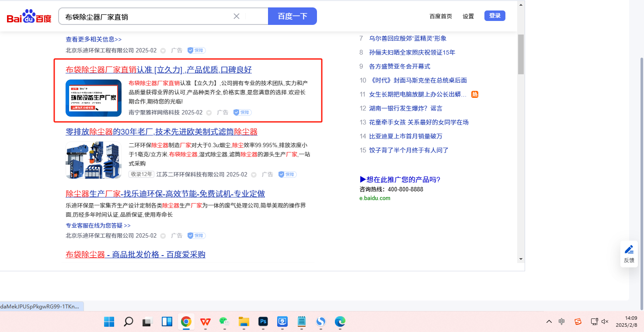Open WeChat from the taskbar
Image resolution: width=644 pixels, height=332 pixels.
pos(224,322)
